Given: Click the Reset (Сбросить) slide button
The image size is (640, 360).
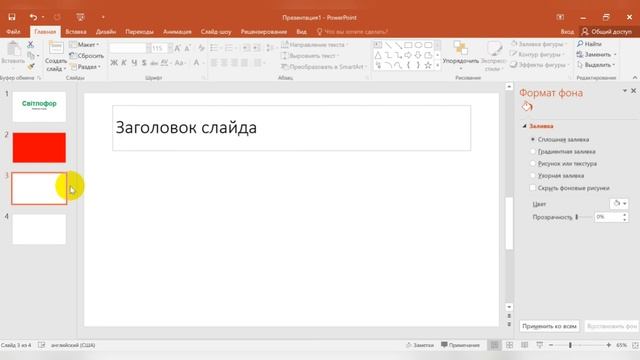Looking at the screenshot, I should point(87,56).
